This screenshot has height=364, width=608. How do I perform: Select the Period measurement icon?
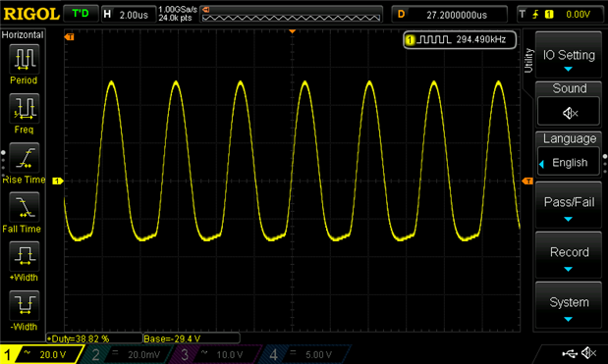pyautogui.click(x=24, y=59)
